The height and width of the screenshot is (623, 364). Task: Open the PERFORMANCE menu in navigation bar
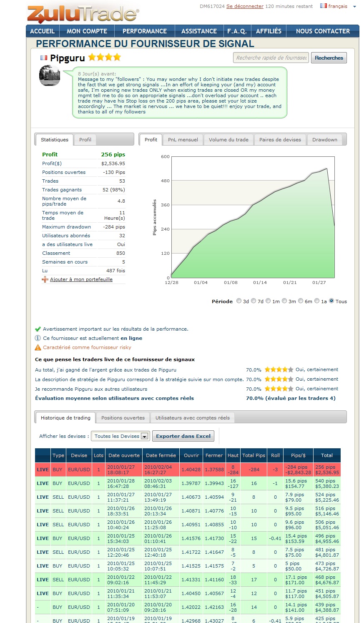pyautogui.click(x=144, y=31)
